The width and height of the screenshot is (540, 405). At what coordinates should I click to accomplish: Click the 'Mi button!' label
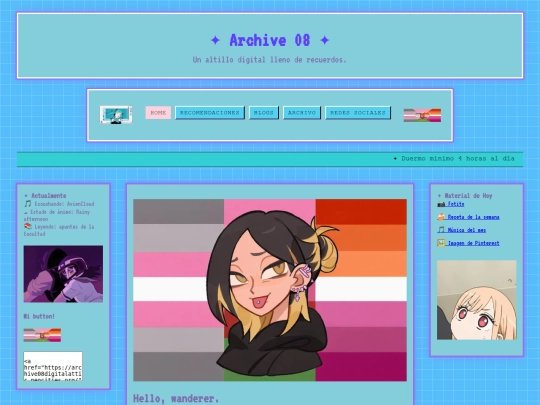39,316
